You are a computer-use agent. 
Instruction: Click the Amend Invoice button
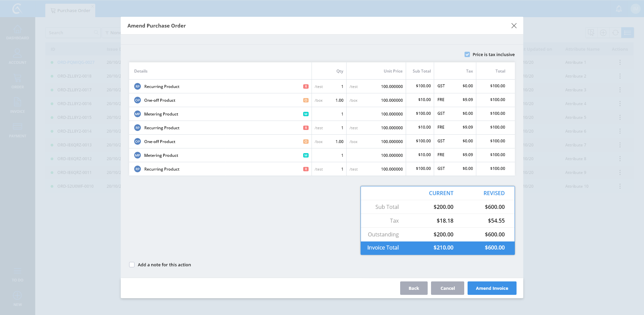492,288
